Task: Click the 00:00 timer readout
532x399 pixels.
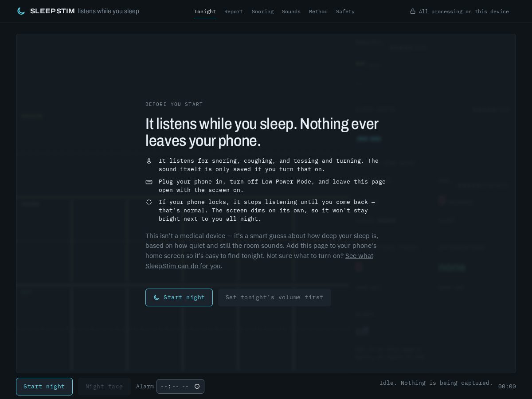Action: [507, 387]
